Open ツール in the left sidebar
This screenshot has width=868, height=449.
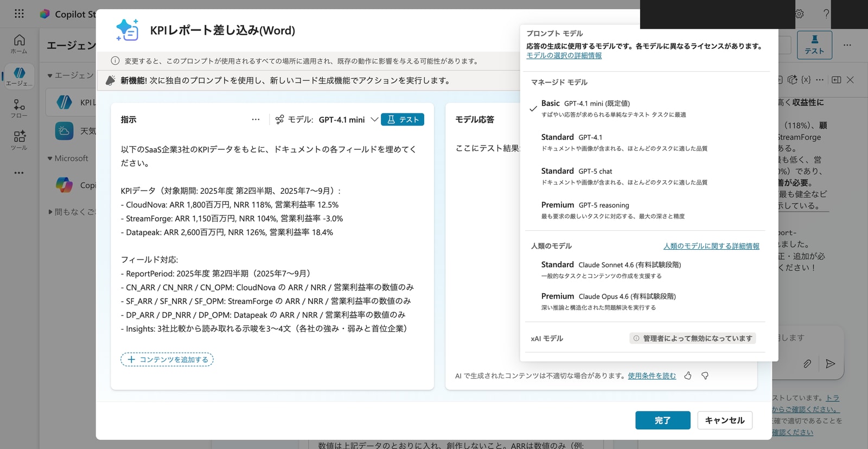point(19,140)
